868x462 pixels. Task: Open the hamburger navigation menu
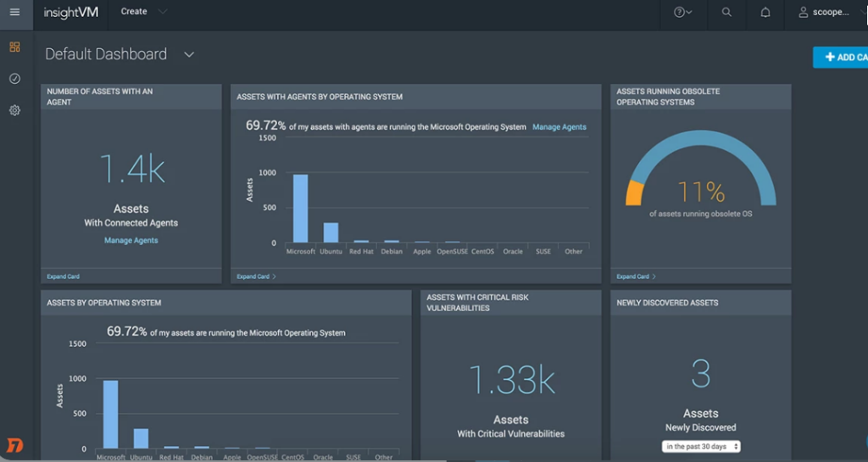(x=15, y=12)
